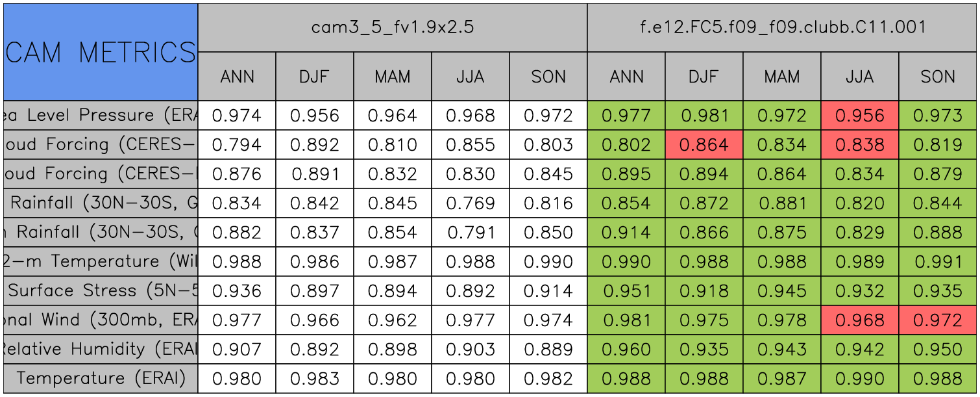Click the Surface Stress row label
The height and width of the screenshot is (397, 980).
tap(100, 290)
